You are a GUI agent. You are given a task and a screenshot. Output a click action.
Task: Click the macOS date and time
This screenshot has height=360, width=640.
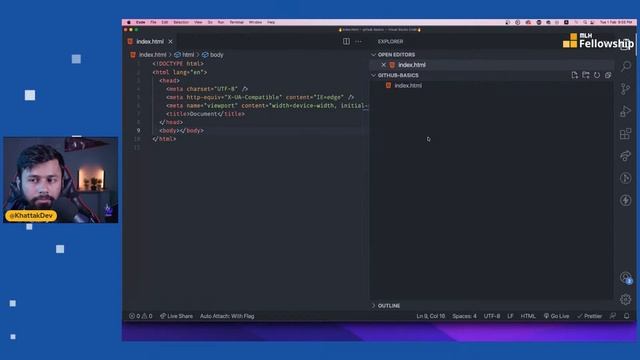tap(616, 22)
